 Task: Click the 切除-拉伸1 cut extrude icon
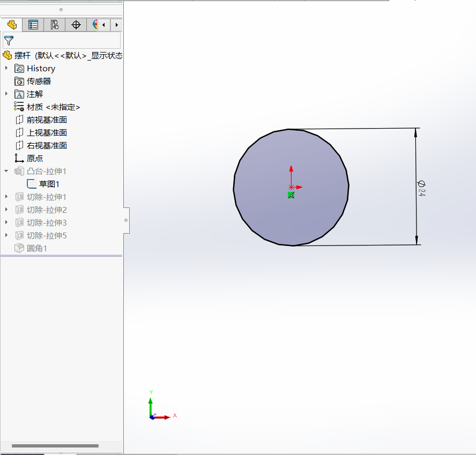tap(19, 197)
